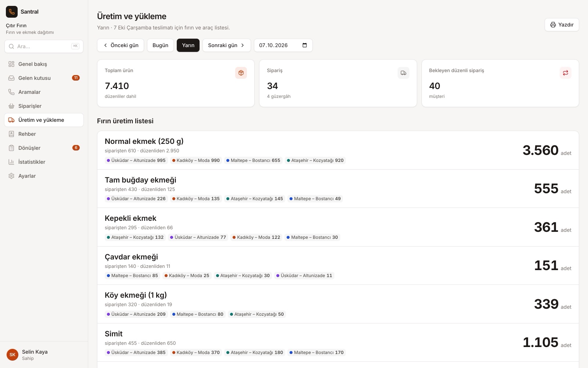
Task: Open the calendar picker icon in date field
Action: coord(305,45)
